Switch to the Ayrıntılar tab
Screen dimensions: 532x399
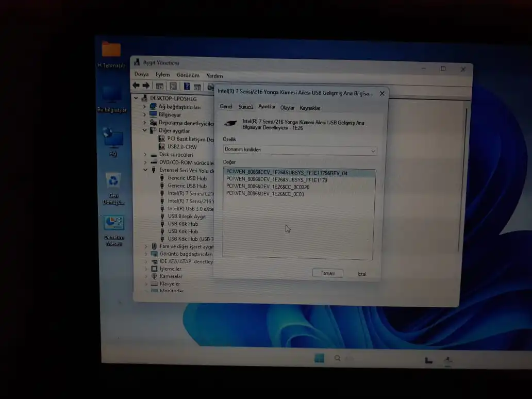[x=267, y=107]
